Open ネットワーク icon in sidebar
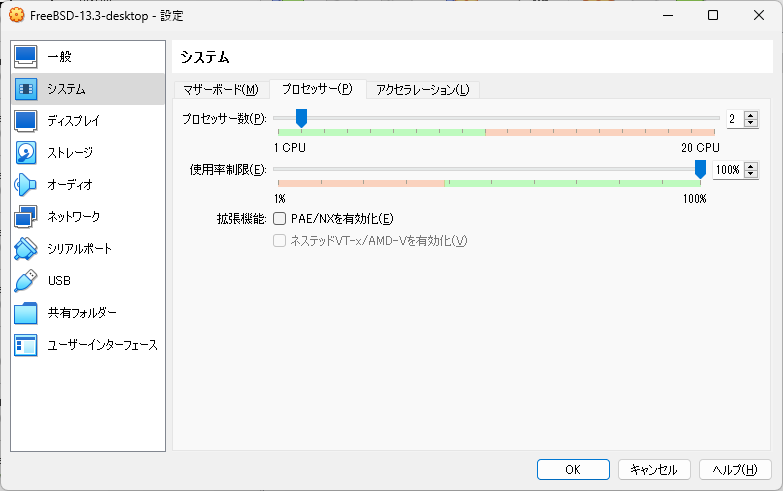 tap(26, 217)
